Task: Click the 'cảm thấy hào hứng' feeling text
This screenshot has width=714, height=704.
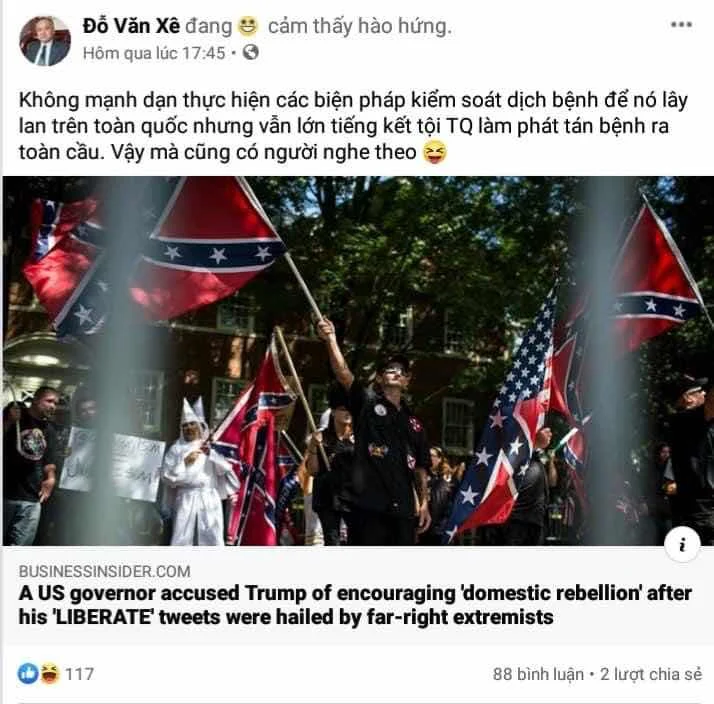Action: [x=360, y=26]
